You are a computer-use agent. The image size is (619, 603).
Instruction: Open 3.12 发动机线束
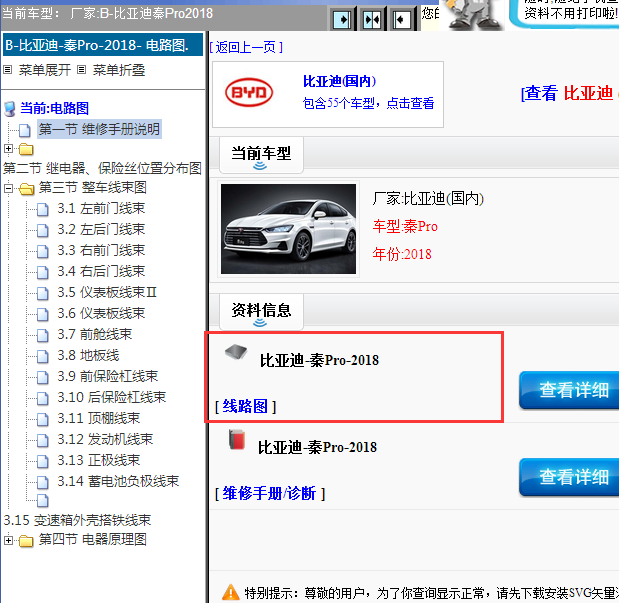[x=105, y=440]
